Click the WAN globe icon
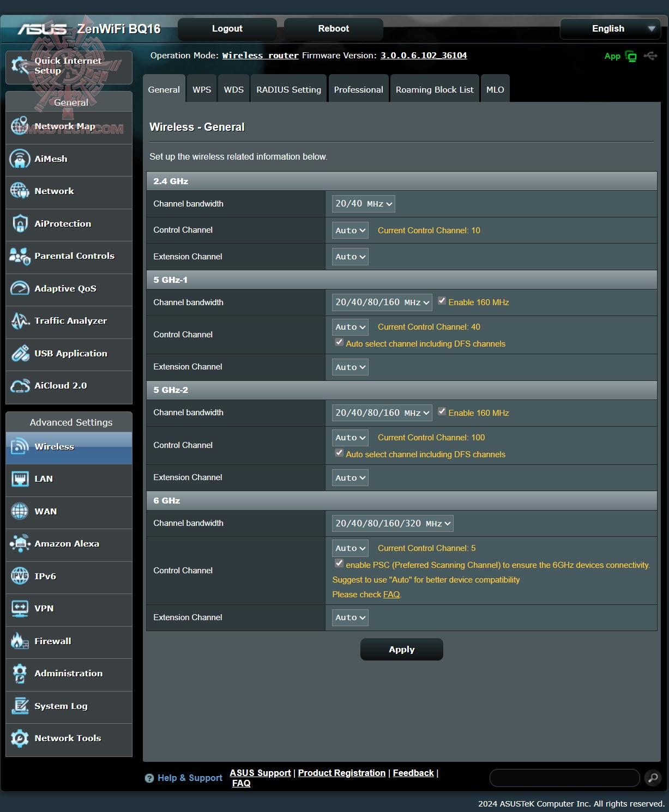Viewport: 669px width, 812px height. [x=20, y=512]
